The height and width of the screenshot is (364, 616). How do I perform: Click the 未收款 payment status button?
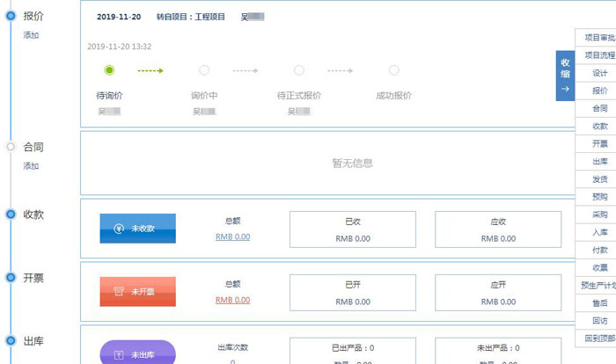click(x=137, y=229)
